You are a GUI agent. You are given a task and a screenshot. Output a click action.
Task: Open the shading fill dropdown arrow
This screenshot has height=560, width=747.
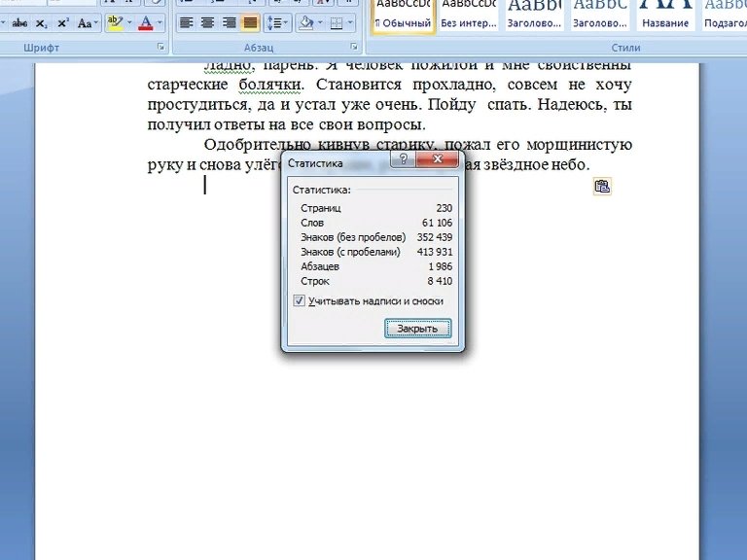pyautogui.click(x=319, y=22)
